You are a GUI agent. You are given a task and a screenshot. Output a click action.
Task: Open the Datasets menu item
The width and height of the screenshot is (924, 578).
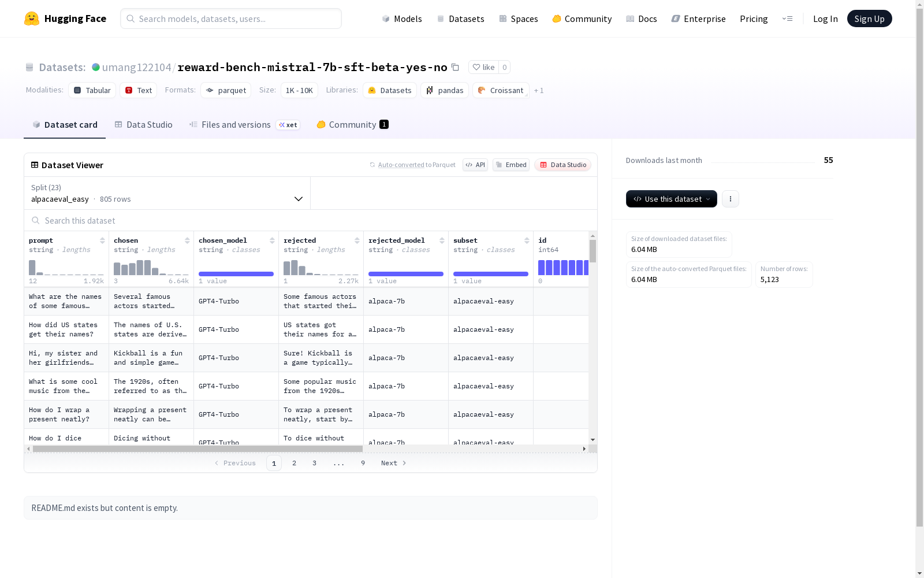point(460,18)
